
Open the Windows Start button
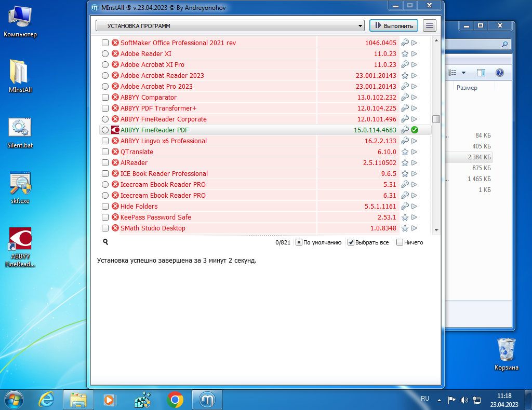coord(14,400)
